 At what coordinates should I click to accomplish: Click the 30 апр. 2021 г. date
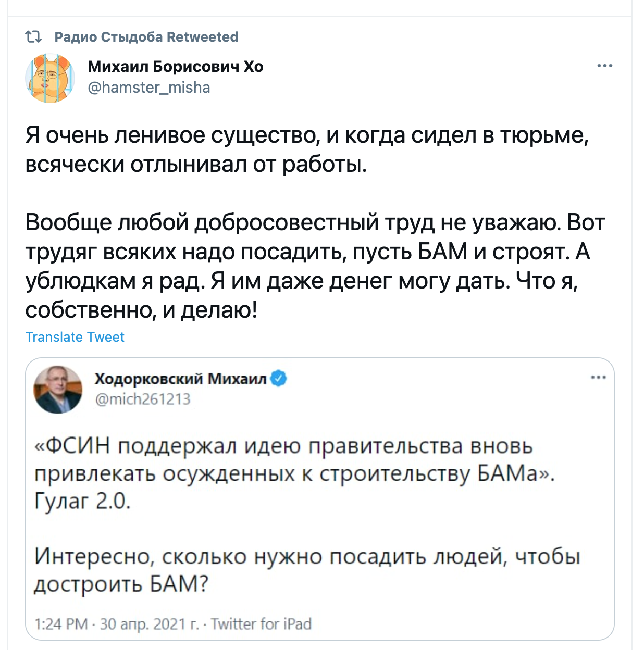pyautogui.click(x=150, y=623)
